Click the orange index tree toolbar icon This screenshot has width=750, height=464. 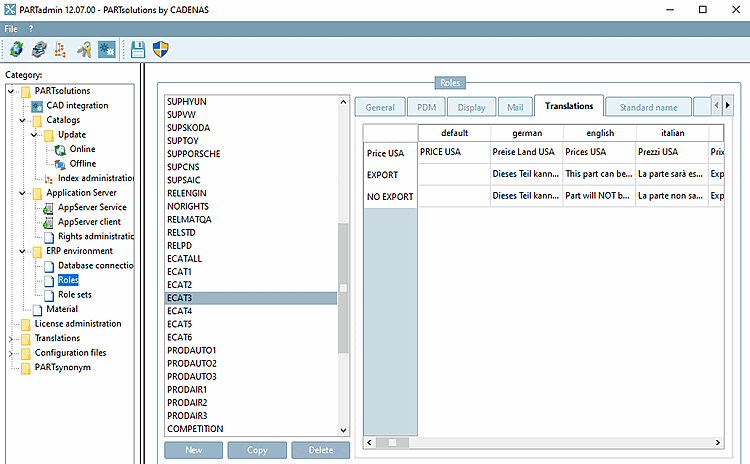[x=60, y=49]
